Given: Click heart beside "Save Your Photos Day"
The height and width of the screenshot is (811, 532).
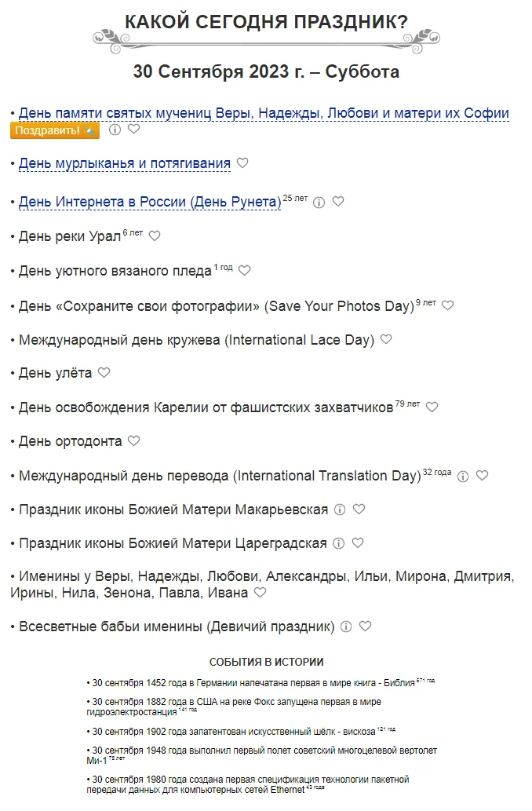Looking at the screenshot, I should pyautogui.click(x=447, y=305).
